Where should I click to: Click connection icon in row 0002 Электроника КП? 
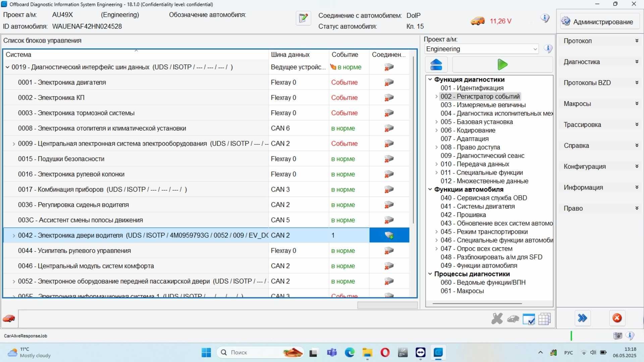389,98
